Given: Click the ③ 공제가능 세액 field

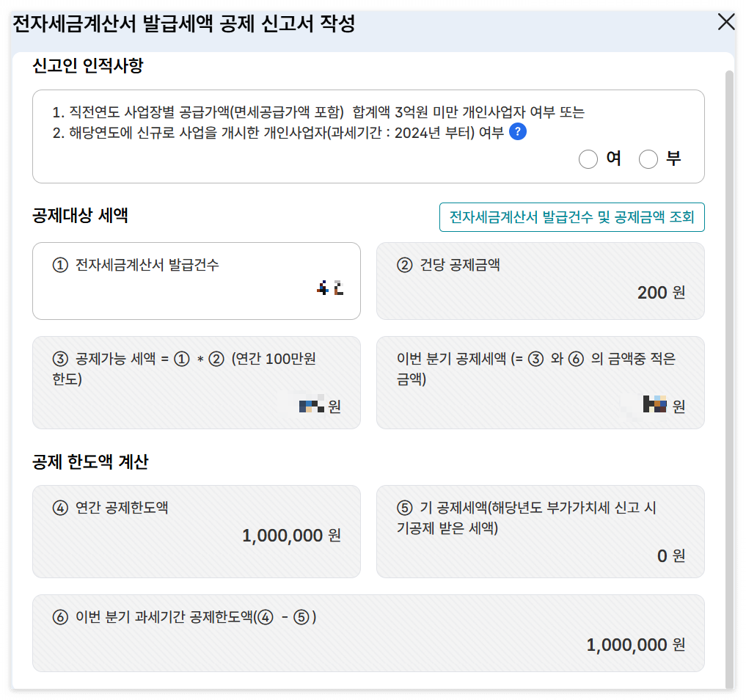Looking at the screenshot, I should point(196,382).
